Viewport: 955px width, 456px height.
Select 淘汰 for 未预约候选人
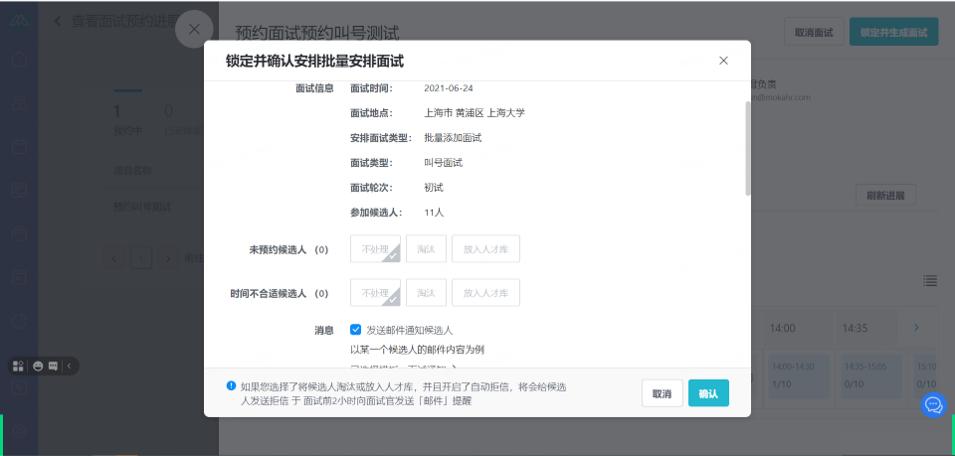coord(426,249)
